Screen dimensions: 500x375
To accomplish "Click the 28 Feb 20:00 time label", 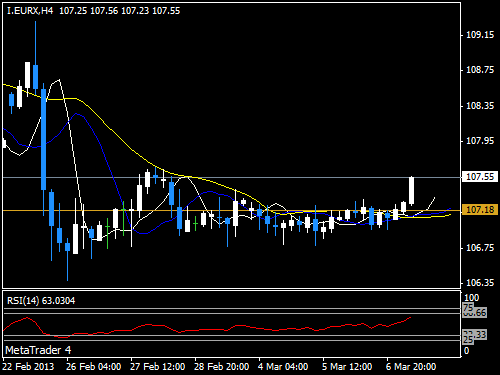I will click(221, 367).
